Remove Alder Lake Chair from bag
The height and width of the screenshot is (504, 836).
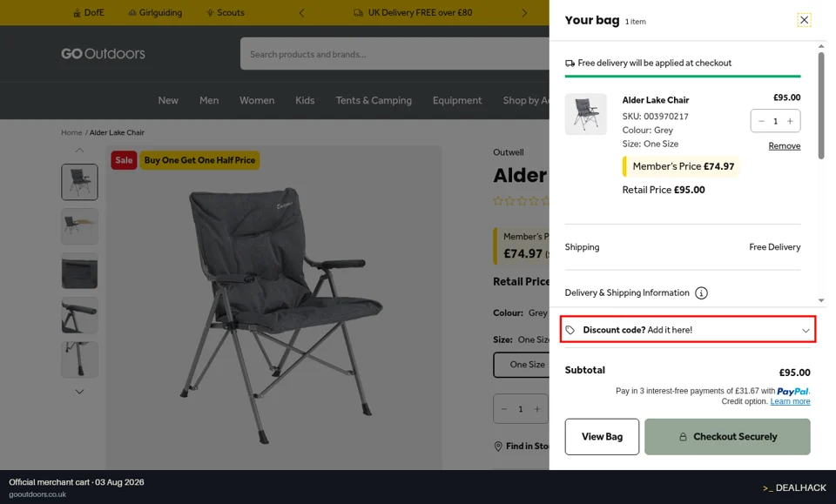[x=785, y=145]
